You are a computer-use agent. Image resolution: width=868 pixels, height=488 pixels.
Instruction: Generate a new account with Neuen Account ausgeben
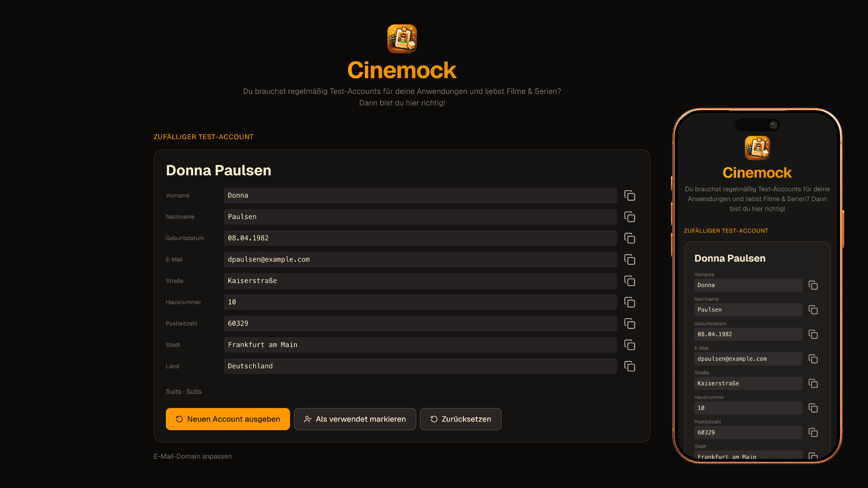pyautogui.click(x=227, y=419)
